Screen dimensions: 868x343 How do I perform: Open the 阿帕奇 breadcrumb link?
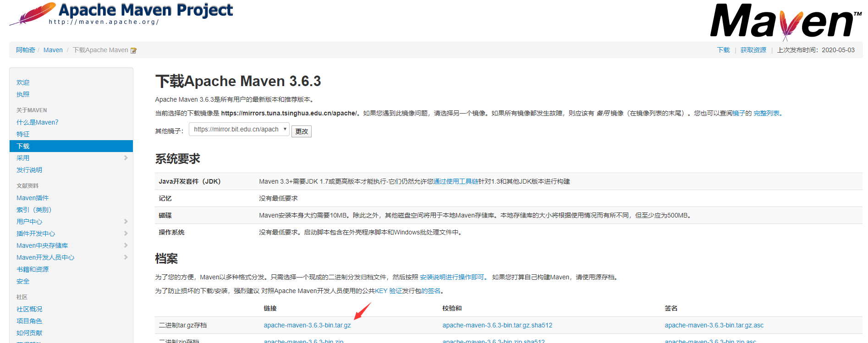click(26, 50)
